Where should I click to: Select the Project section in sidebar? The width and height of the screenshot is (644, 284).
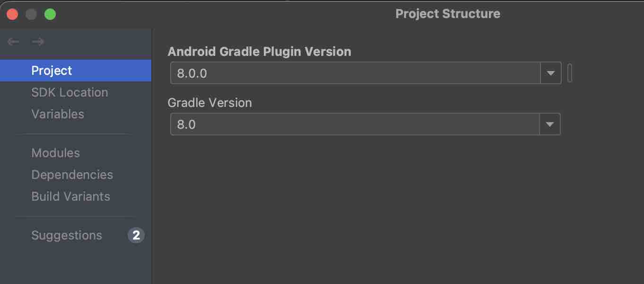52,70
